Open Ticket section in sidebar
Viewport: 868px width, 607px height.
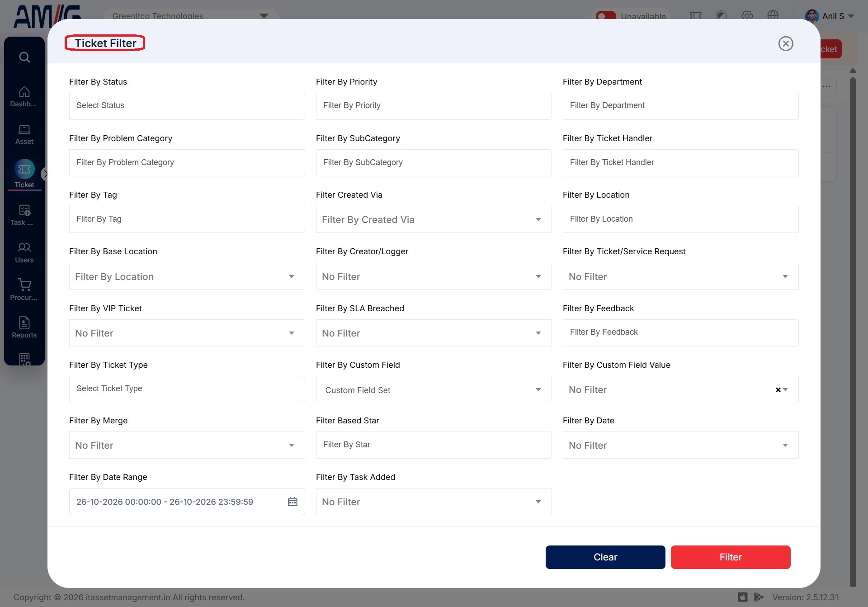[x=24, y=174]
